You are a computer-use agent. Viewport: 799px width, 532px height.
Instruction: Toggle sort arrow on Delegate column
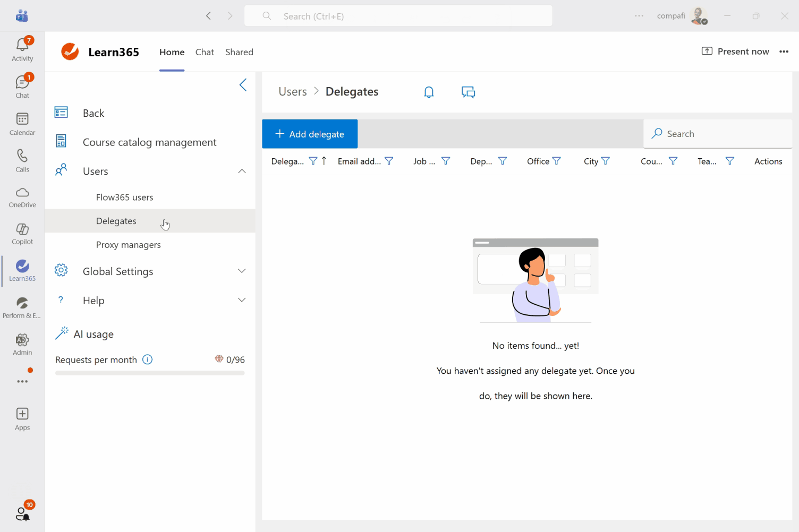(x=324, y=161)
